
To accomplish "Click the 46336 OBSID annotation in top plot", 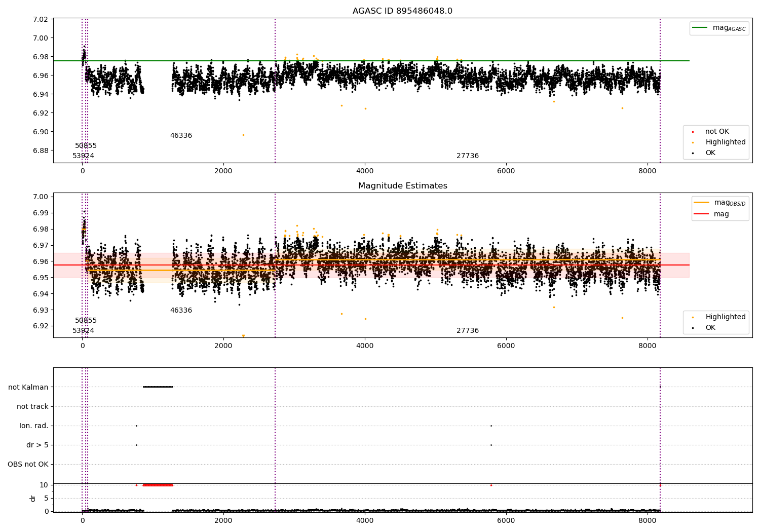I will [181, 136].
